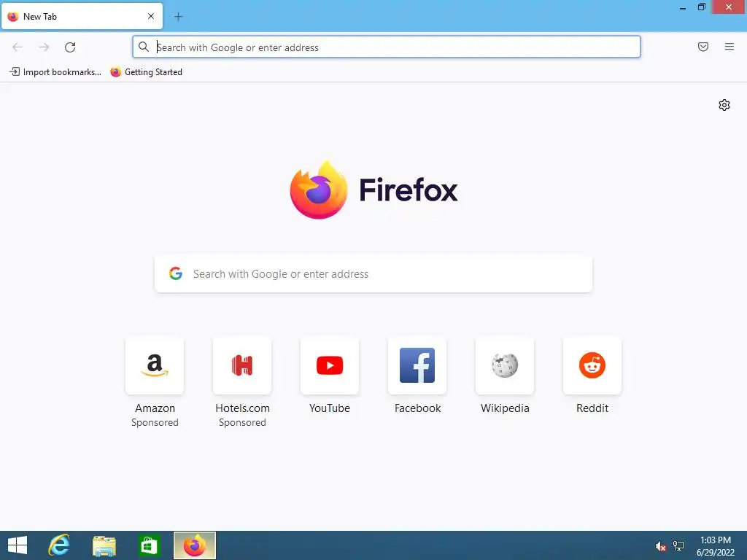Go forward using the forward arrow
This screenshot has width=747, height=560.
[x=44, y=47]
